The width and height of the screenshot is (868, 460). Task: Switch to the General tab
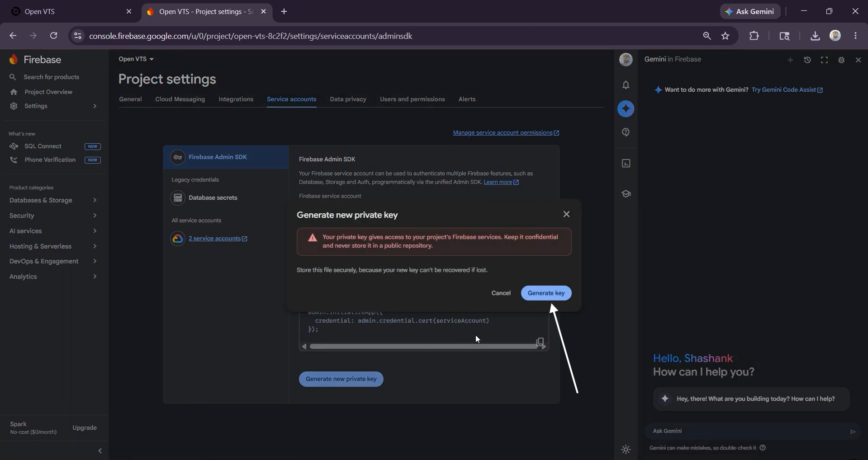point(130,99)
